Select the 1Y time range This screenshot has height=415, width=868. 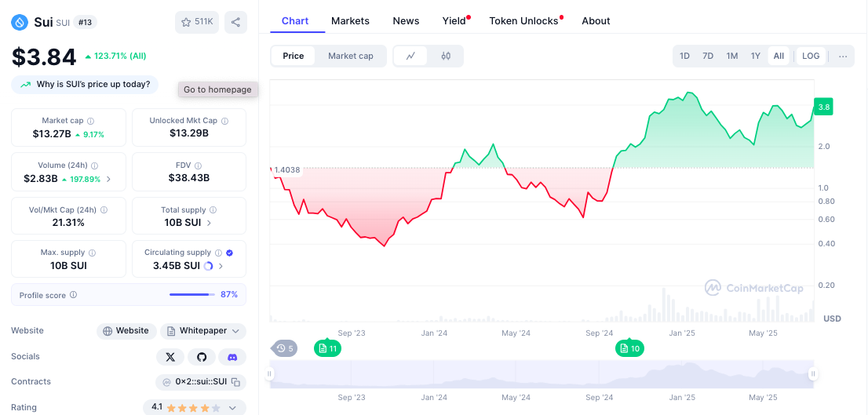755,56
